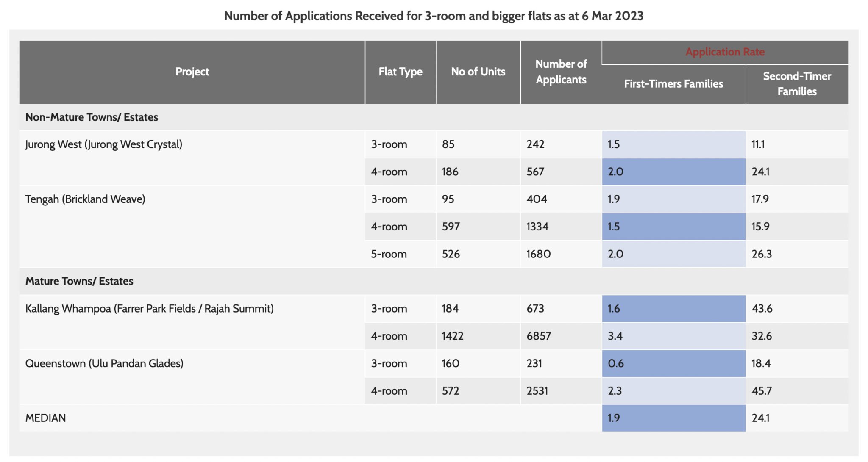
Task: Click the 1680 applicants cell for Tengah 5-room
Action: [538, 254]
